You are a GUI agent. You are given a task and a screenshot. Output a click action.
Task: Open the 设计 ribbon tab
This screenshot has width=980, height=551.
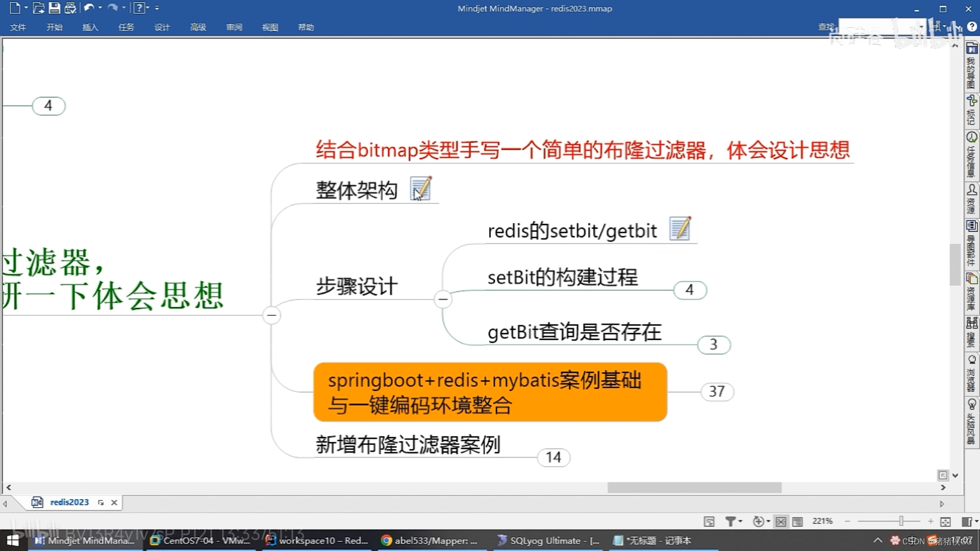[x=162, y=27]
